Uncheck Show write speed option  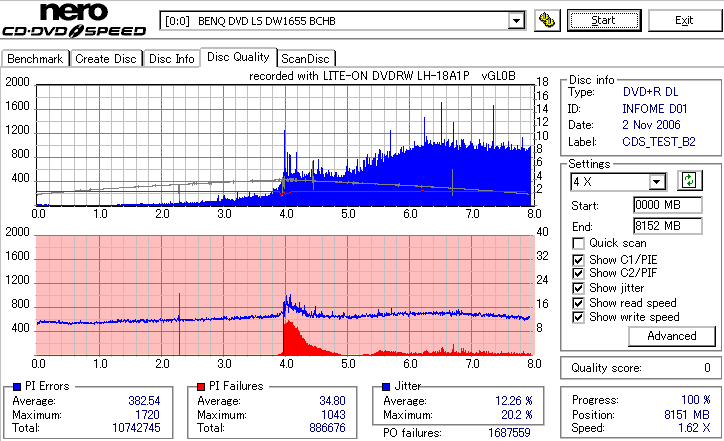pyautogui.click(x=578, y=317)
